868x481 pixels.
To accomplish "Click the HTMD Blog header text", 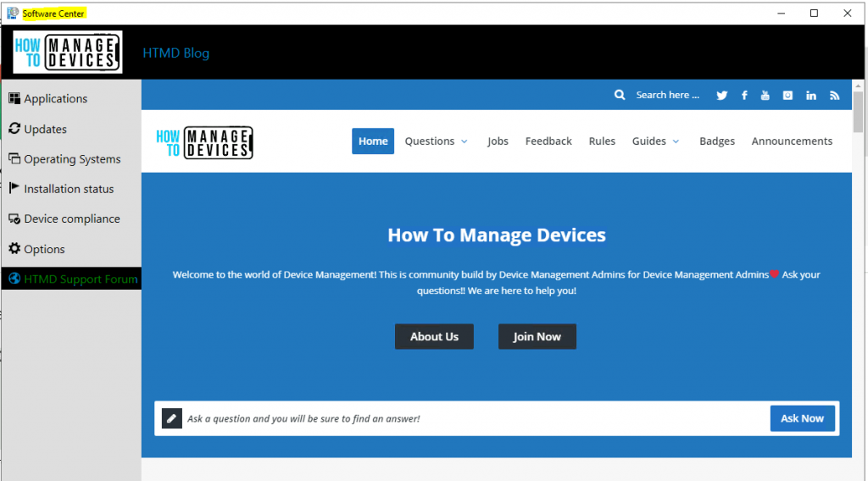I will 176,53.
